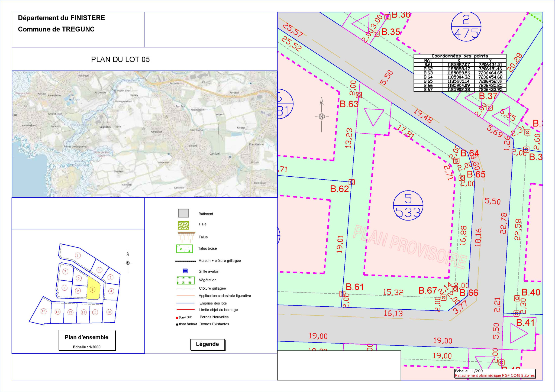
Task: Click the north arrow beside overview plan
Action: (x=128, y=262)
